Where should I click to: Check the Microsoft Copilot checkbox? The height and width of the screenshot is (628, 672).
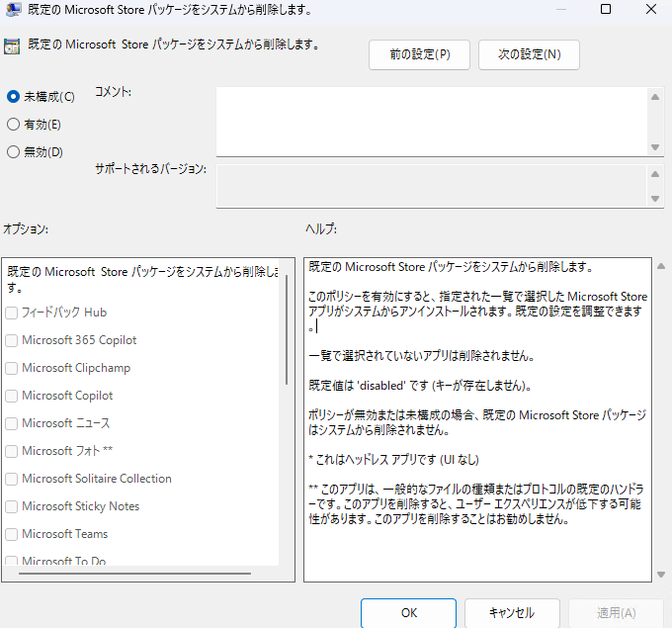coord(12,396)
